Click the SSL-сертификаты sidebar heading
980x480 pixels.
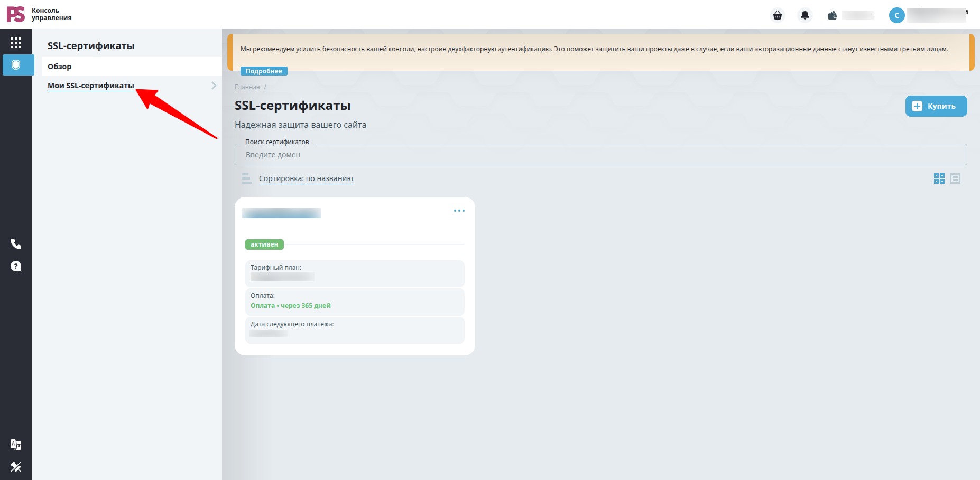point(91,46)
